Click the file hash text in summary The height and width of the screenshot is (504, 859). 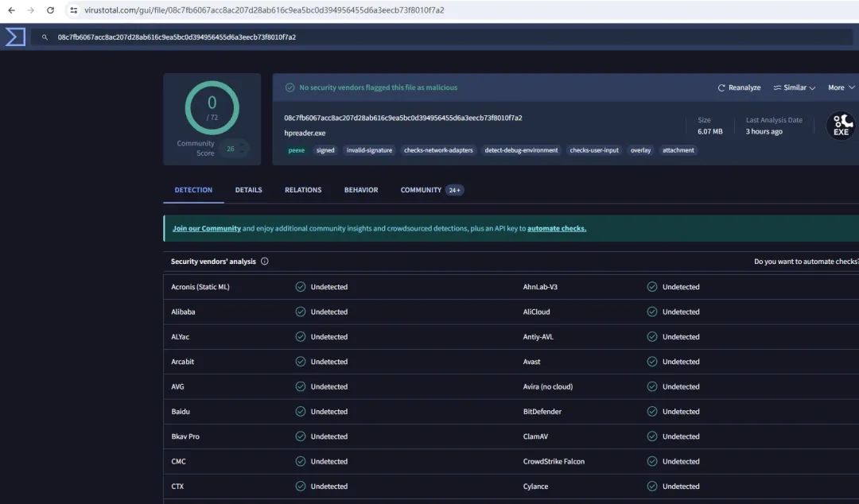click(x=403, y=118)
